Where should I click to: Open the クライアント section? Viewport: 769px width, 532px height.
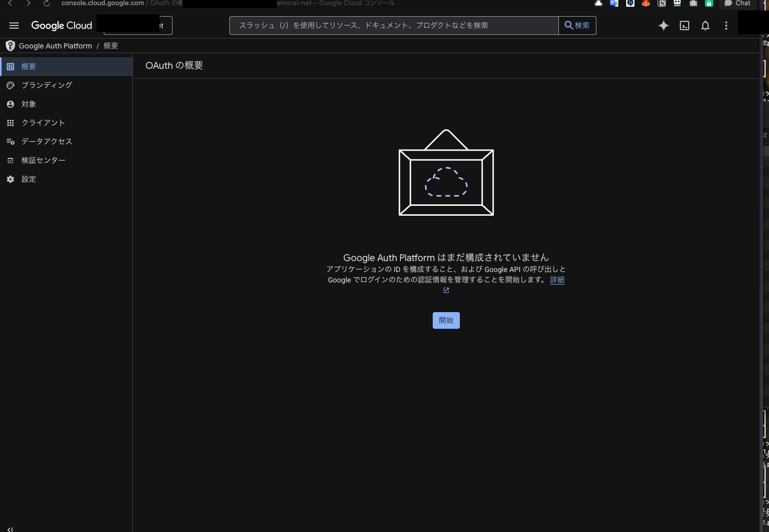point(43,122)
